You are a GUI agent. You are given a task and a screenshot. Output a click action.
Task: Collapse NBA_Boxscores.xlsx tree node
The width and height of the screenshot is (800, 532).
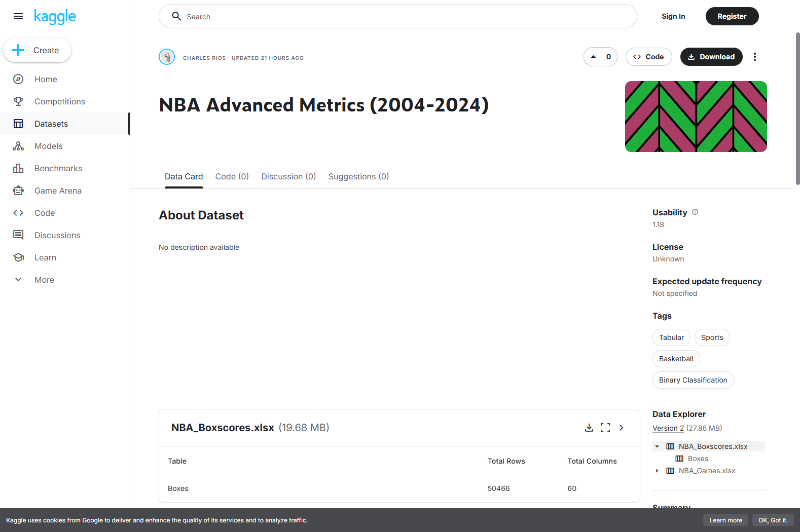click(657, 446)
